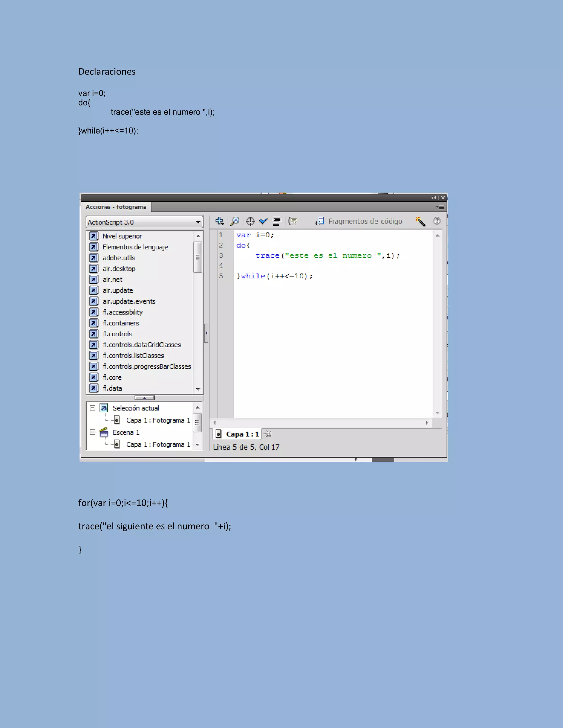The image size is (563, 728).
Task: Click the auto format code icon
Action: (x=277, y=221)
